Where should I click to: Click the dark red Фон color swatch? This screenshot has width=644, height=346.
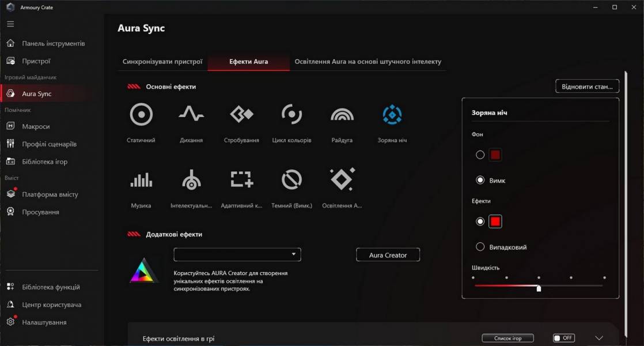(495, 155)
